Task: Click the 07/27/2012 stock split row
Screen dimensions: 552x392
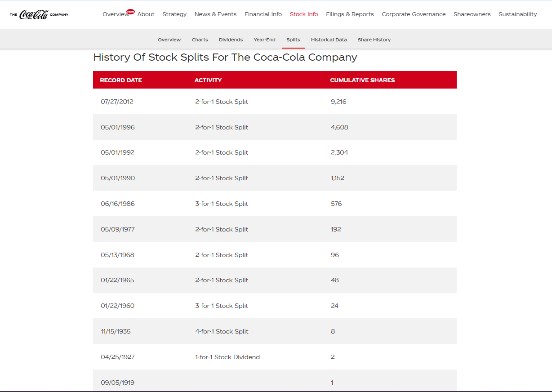Action: pos(275,102)
